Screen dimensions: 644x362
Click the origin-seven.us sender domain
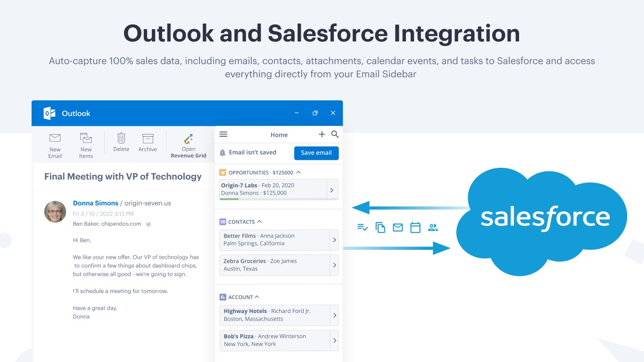[148, 203]
